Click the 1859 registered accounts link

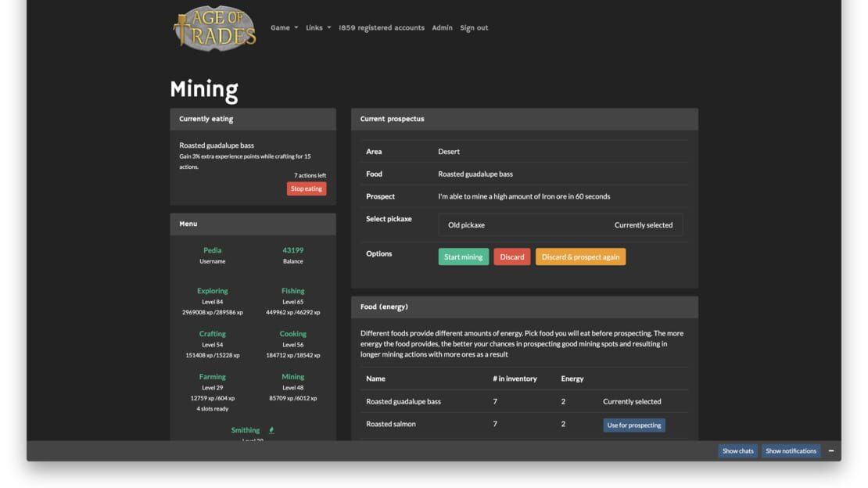(382, 27)
